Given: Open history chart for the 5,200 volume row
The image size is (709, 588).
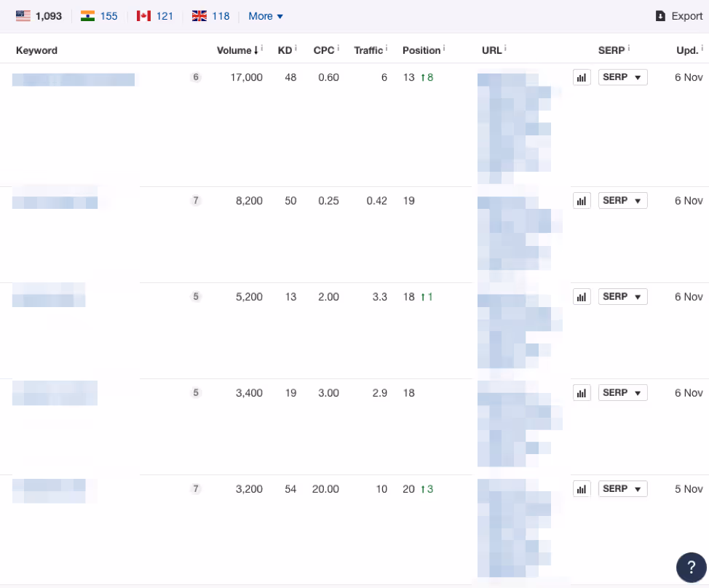Looking at the screenshot, I should [x=582, y=297].
